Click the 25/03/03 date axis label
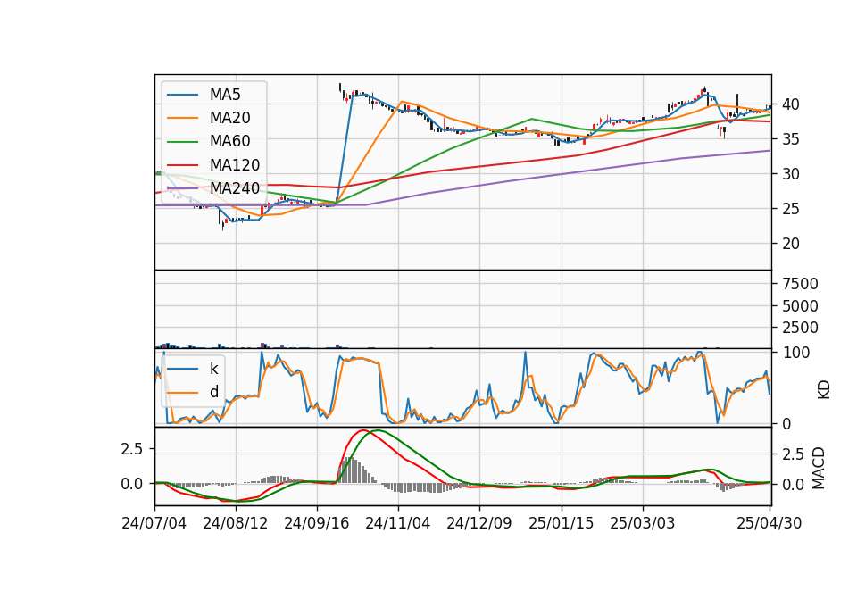Image resolution: width=857 pixels, height=616 pixels. click(x=642, y=523)
